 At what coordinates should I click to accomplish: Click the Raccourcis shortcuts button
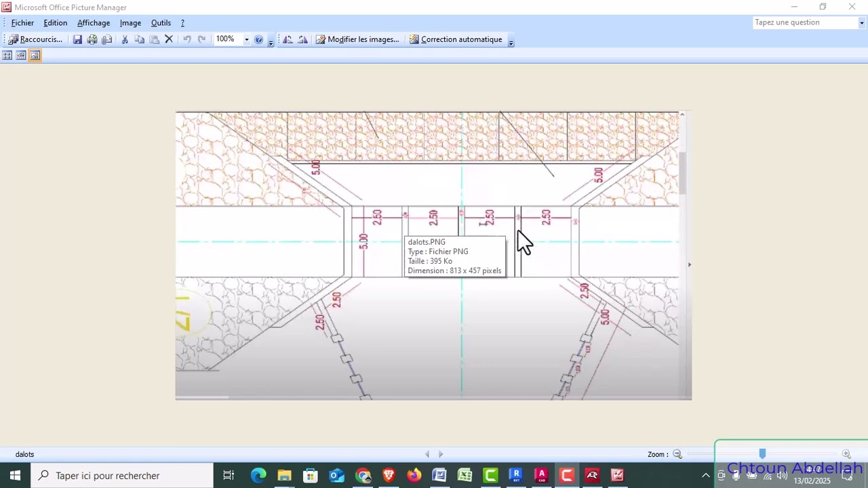coord(35,39)
